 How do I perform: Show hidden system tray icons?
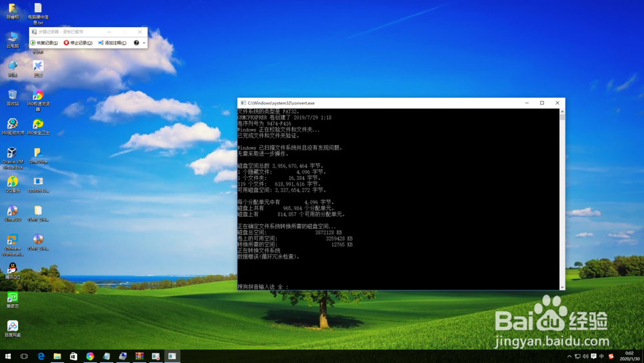[x=569, y=357]
